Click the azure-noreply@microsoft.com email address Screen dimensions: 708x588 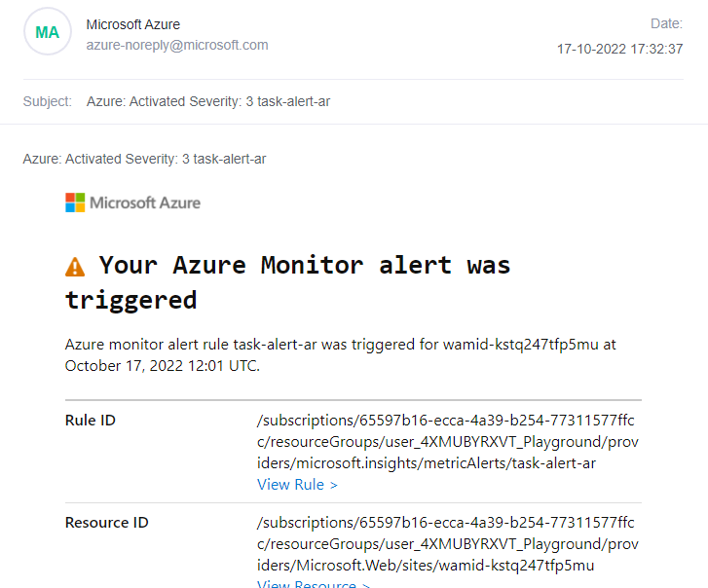177,45
